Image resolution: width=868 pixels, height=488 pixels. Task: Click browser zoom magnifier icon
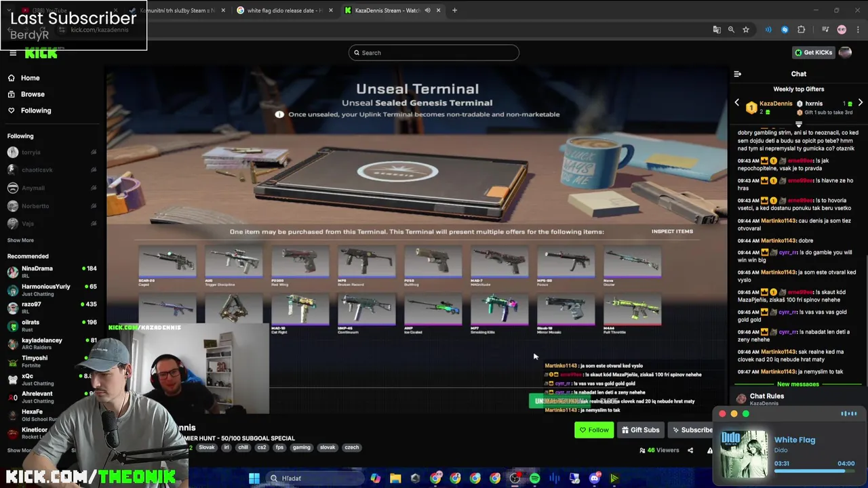731,30
